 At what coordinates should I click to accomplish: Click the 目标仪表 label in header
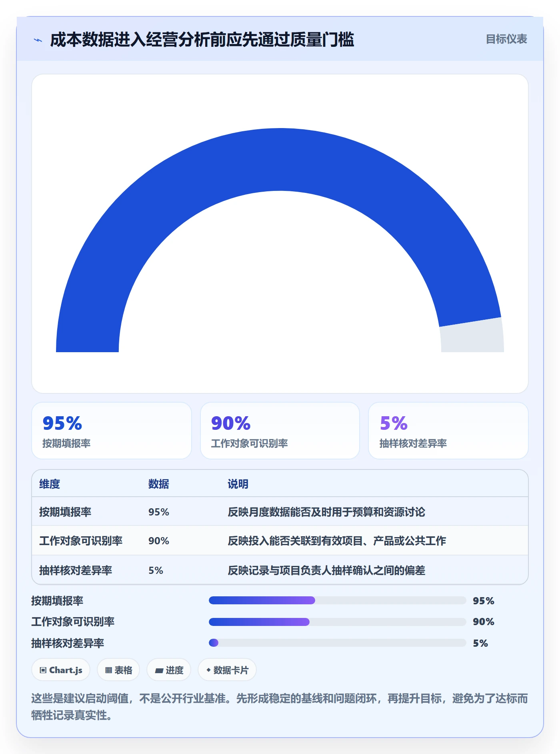(x=506, y=39)
